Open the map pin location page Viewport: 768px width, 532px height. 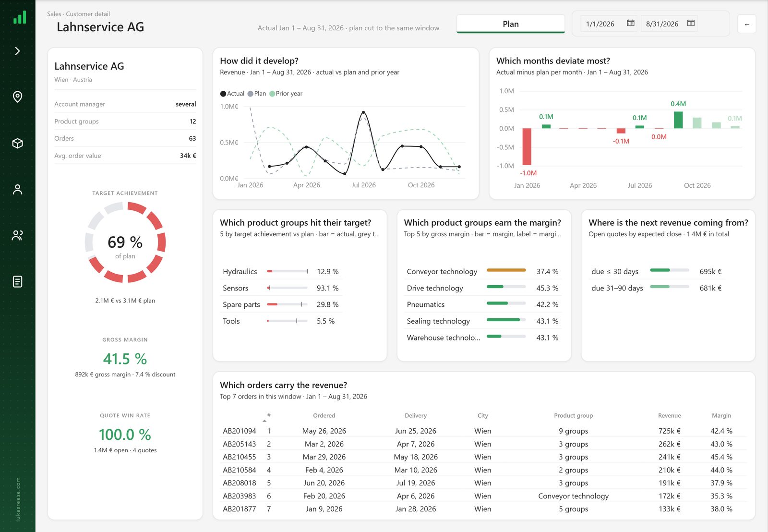click(17, 97)
